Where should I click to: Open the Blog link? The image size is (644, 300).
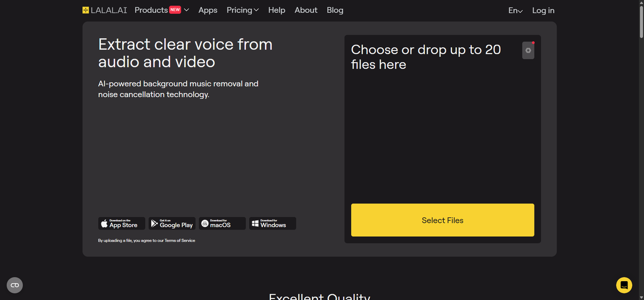pyautogui.click(x=335, y=10)
